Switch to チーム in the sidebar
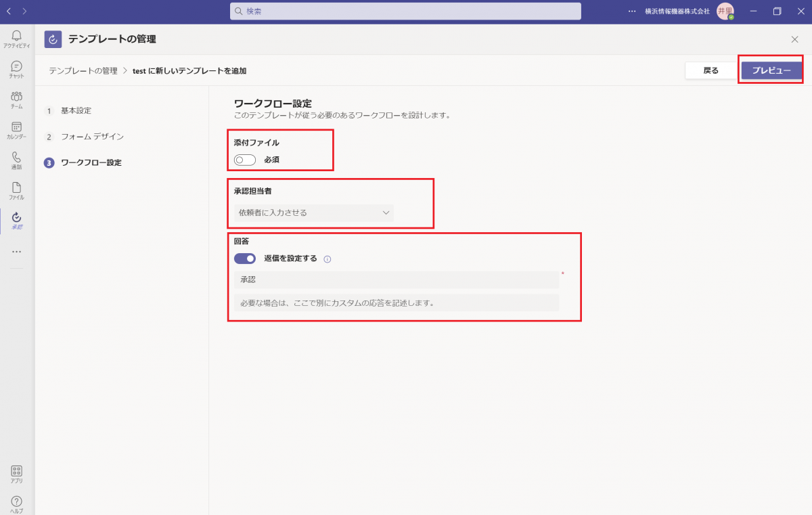 16,98
